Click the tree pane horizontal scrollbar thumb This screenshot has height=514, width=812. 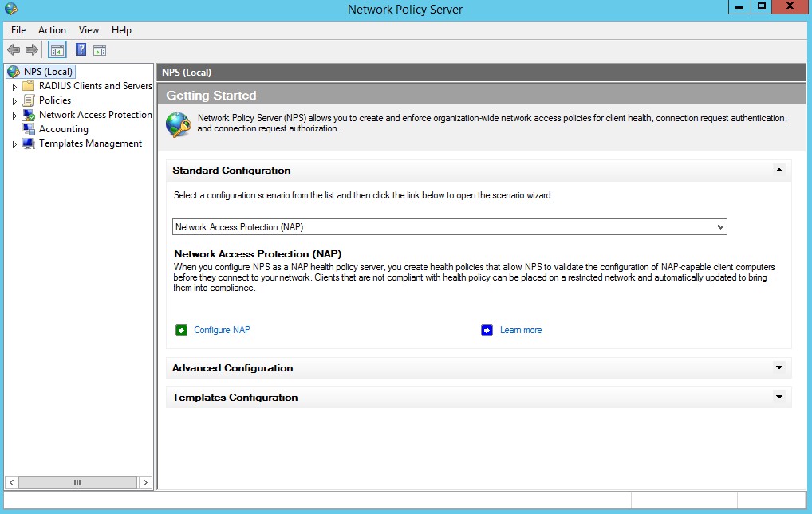pyautogui.click(x=77, y=482)
